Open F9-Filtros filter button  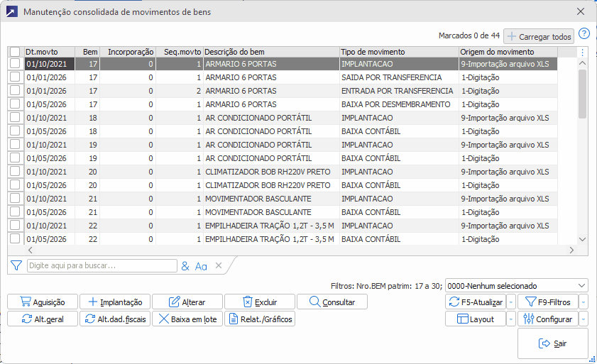click(548, 302)
